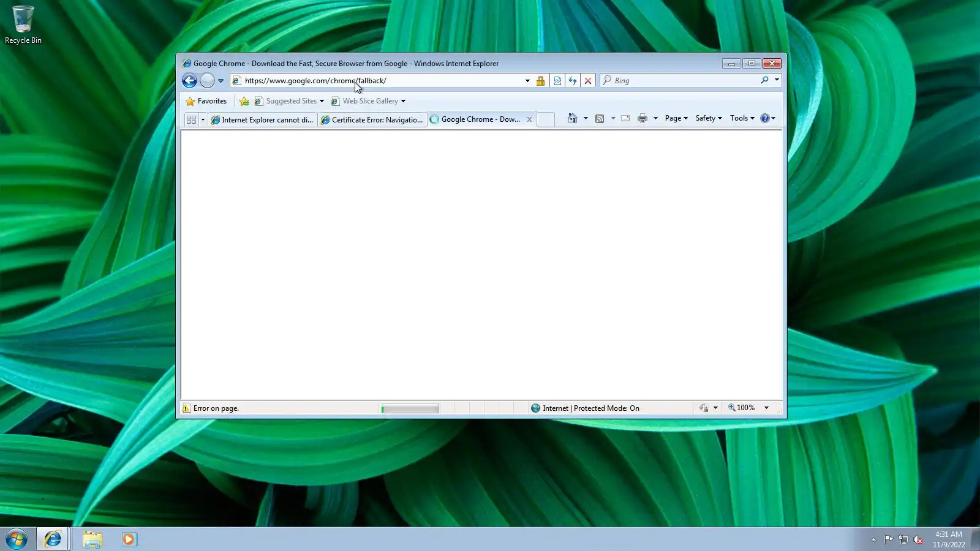
Task: Expand the feeds dropdown arrow
Action: pos(613,119)
